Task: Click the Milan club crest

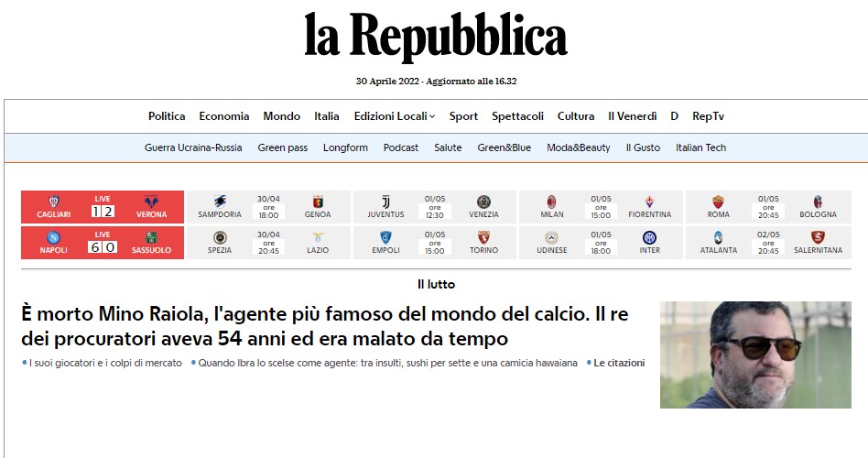Action: [552, 202]
